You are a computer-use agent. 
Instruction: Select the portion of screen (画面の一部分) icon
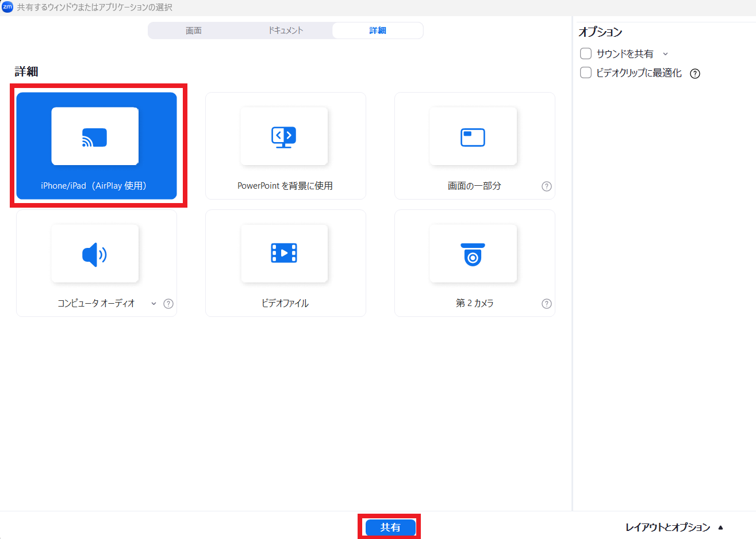click(473, 137)
